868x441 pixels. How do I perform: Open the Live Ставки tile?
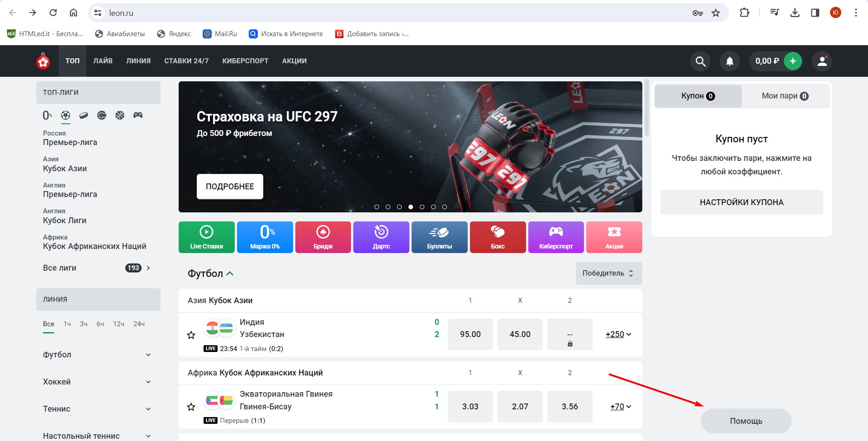[206, 237]
